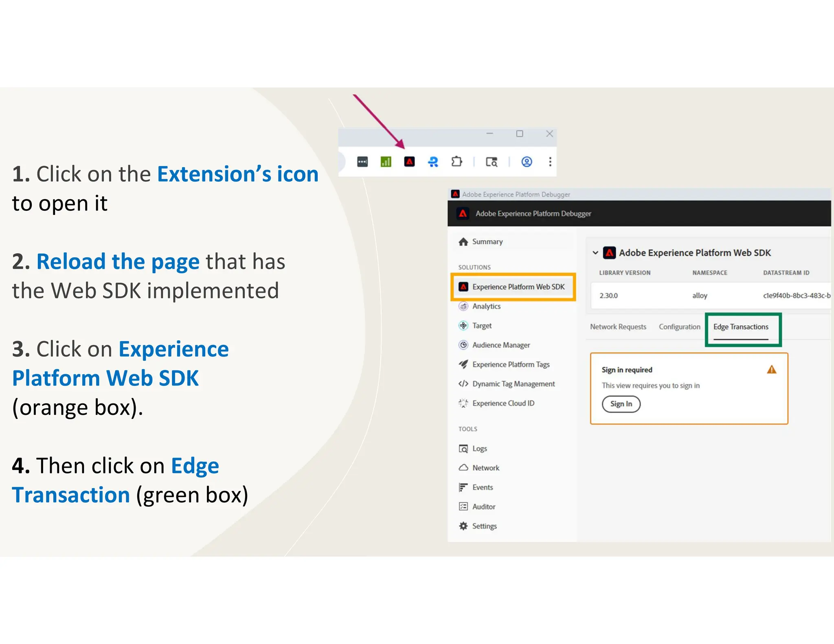Open Experience Cloud ID
Viewport: 834px width, 644px height.
pos(496,403)
